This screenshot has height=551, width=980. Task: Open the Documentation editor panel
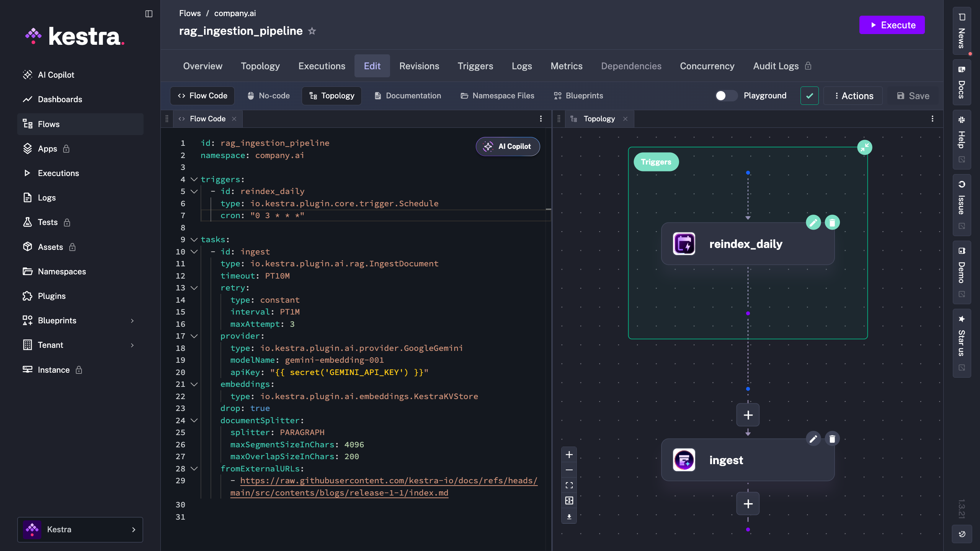408,96
